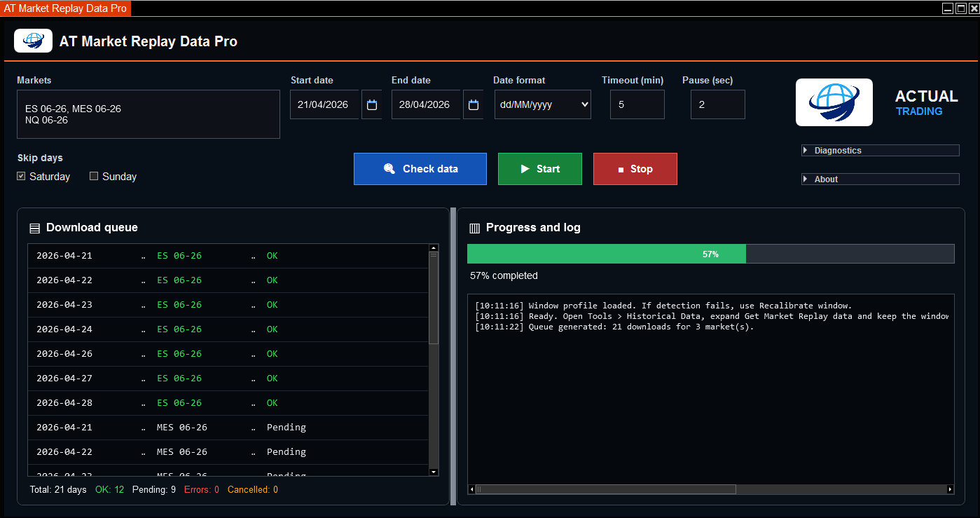Click the 'Ready. Open Tools' log line
Viewport: 980px width, 518px height.
[712, 316]
